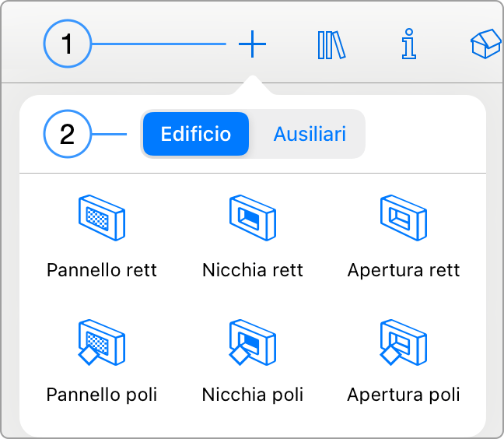Show the info inspector icon
The image size is (504, 439).
(409, 44)
